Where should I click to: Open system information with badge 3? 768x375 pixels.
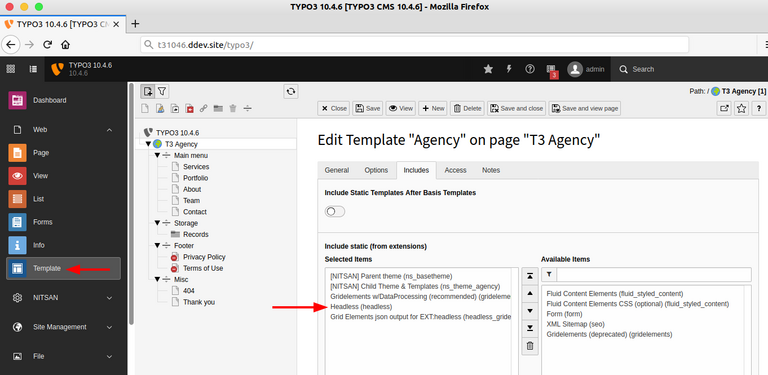552,70
